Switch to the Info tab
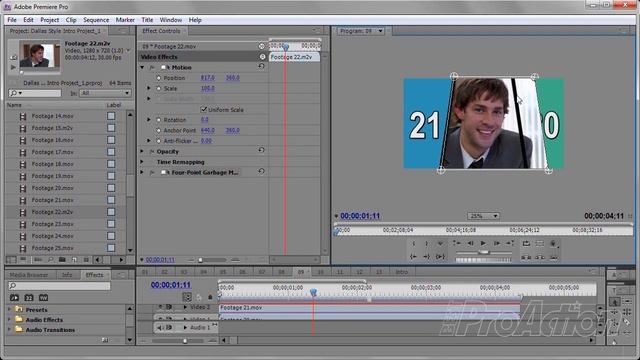 [67, 275]
